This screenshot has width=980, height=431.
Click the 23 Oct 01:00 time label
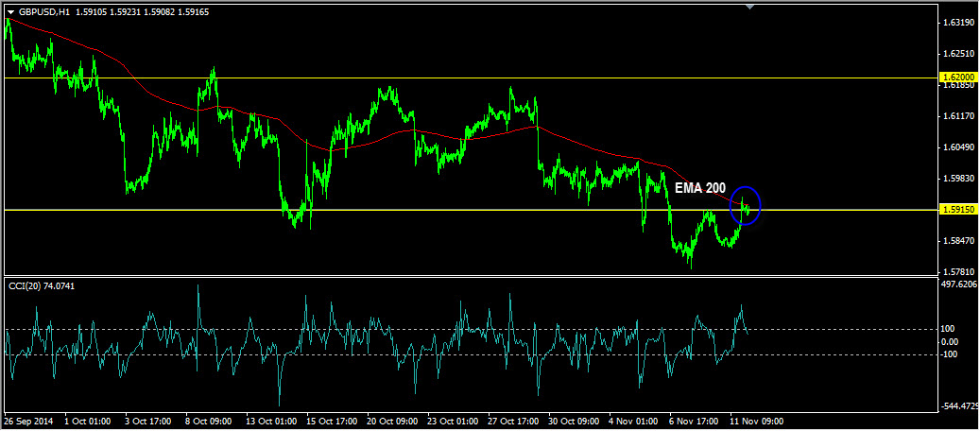[453, 421]
